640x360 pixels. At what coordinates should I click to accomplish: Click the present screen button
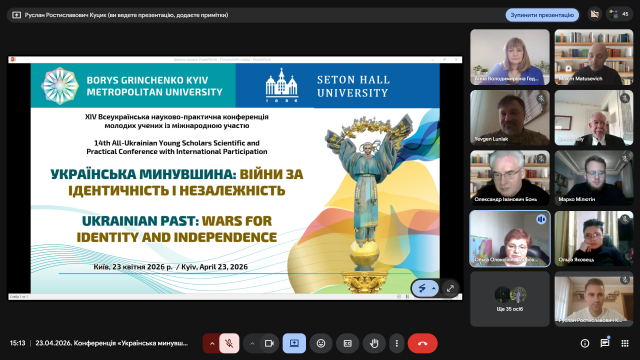(294, 343)
